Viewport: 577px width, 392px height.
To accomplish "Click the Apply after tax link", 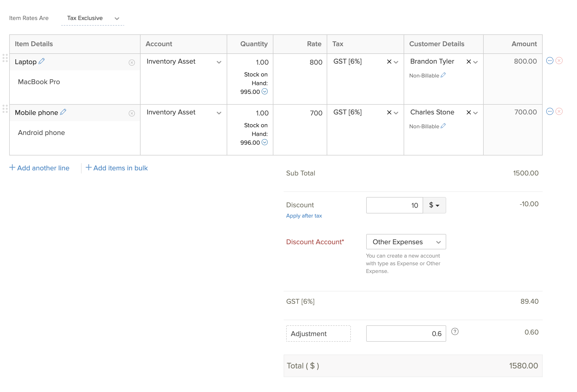I will click(x=304, y=216).
